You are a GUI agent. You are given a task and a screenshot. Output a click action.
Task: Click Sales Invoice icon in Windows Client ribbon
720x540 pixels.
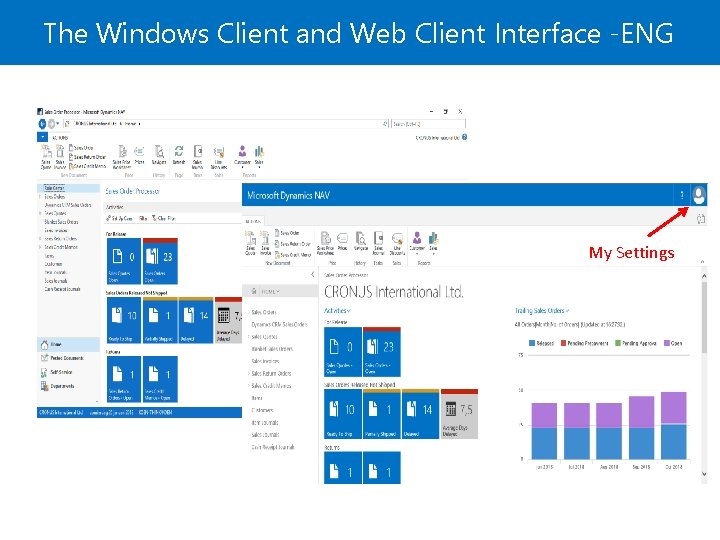pyautogui.click(x=60, y=157)
